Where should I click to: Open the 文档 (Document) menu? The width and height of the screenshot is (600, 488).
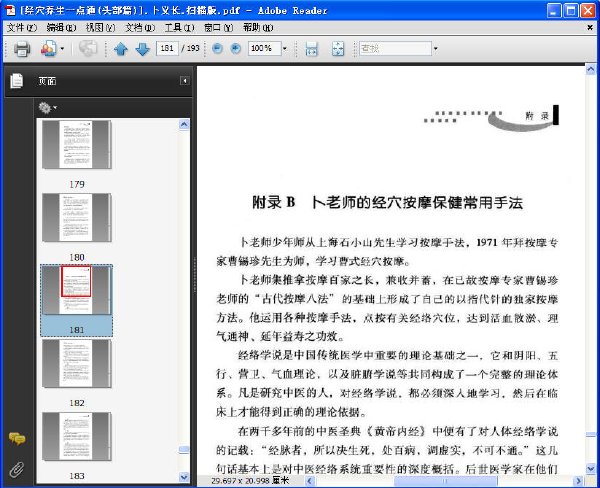click(x=140, y=28)
